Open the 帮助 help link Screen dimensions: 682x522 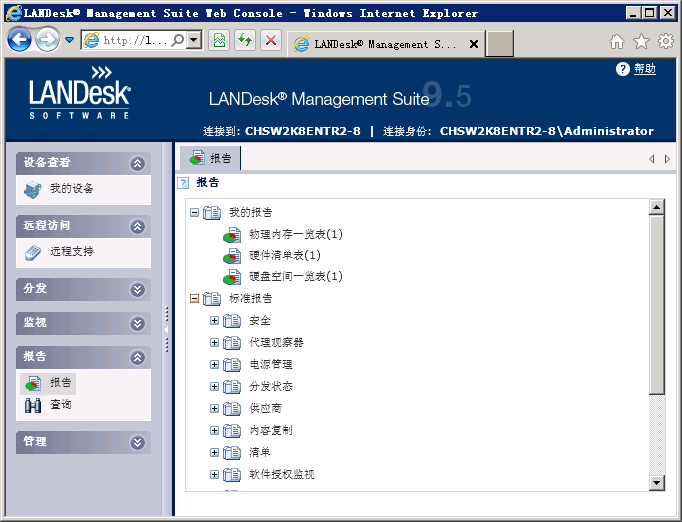tap(645, 69)
